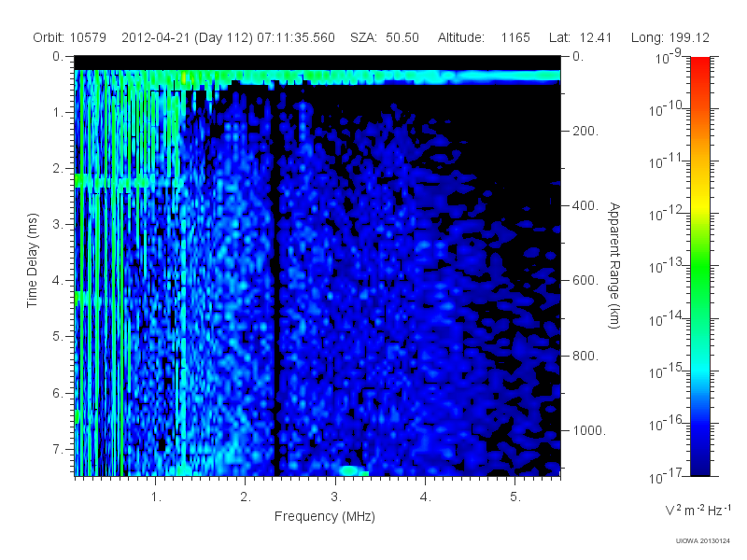Click the 10^-12 colorbar tick label

(x=667, y=215)
